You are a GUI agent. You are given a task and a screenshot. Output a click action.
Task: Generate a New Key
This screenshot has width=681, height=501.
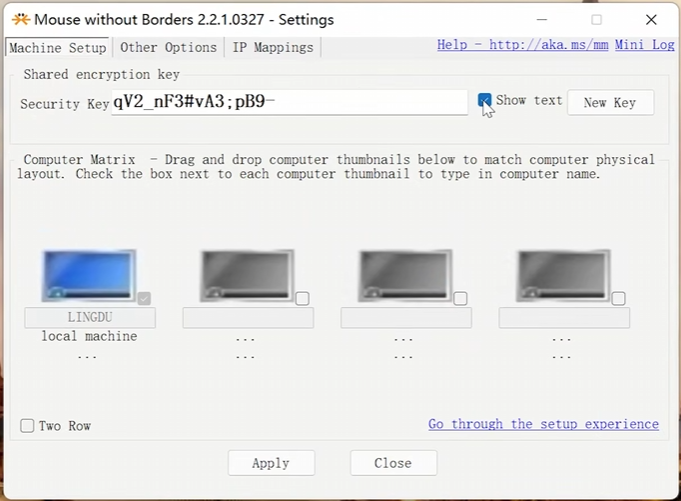tap(610, 102)
